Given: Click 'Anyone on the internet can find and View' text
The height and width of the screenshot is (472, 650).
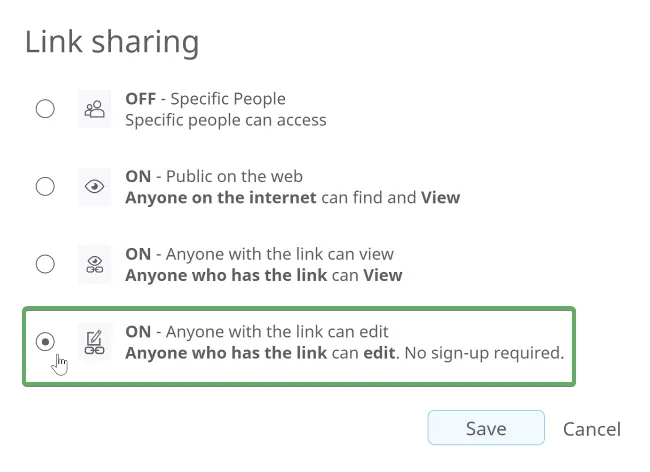Looking at the screenshot, I should point(293,198).
